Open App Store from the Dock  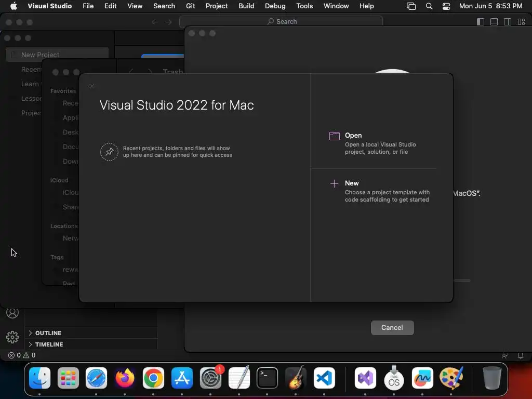tap(182, 378)
